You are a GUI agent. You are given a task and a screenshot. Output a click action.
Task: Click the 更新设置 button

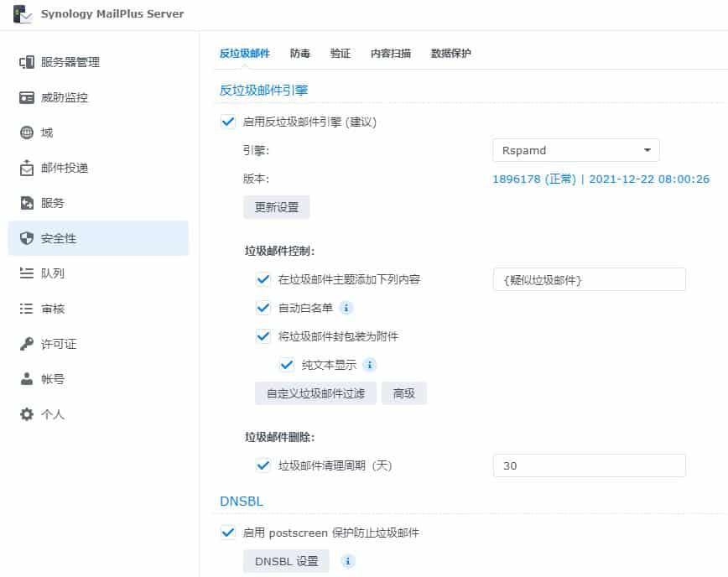(276, 206)
